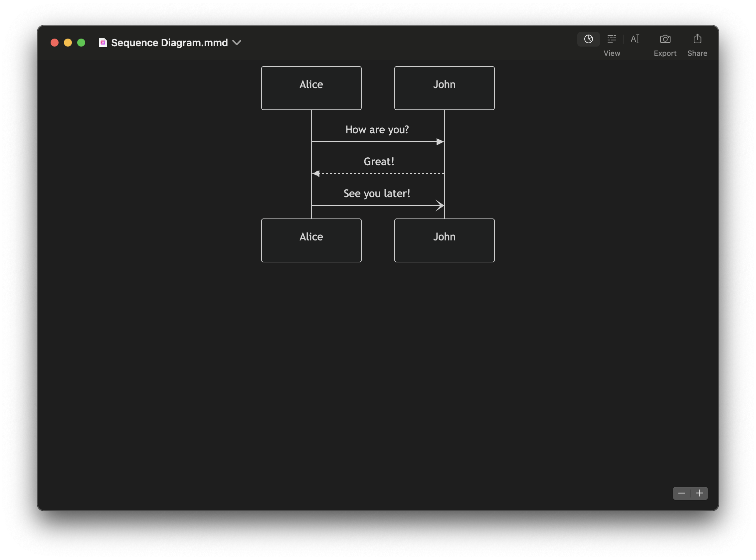Click the Export camera icon
Viewport: 756px width, 560px height.
(665, 39)
